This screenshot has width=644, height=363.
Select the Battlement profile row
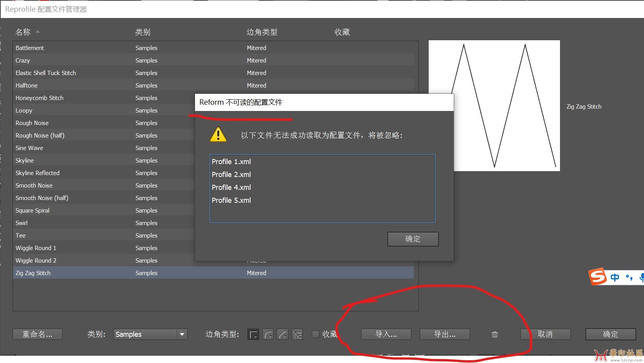click(x=213, y=48)
